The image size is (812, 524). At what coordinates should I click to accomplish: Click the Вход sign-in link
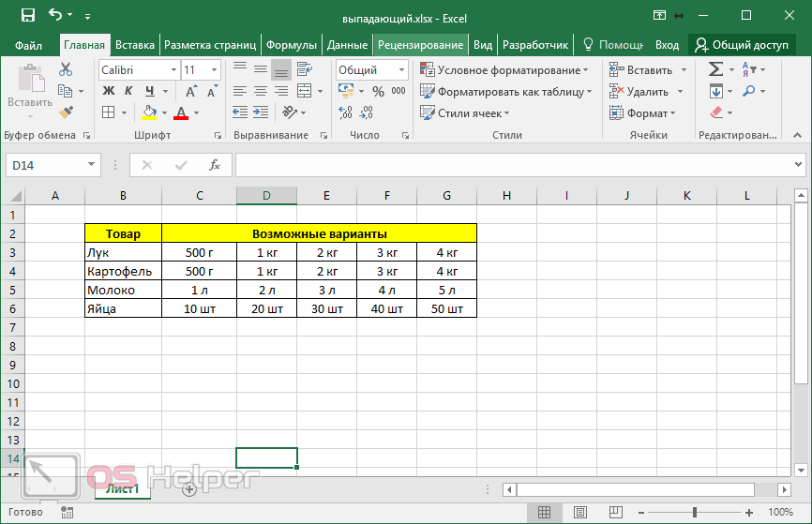[667, 44]
